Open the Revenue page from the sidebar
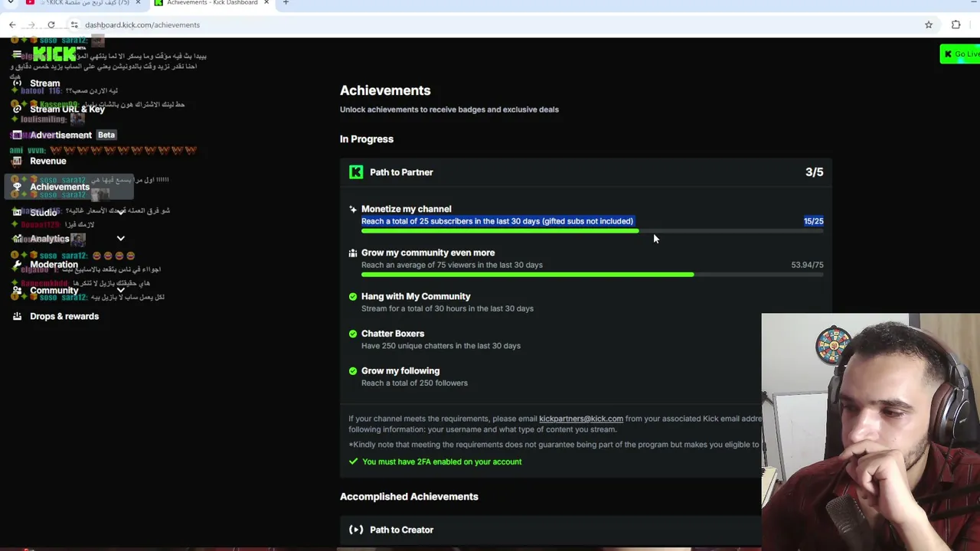This screenshot has width=980, height=551. point(48,161)
